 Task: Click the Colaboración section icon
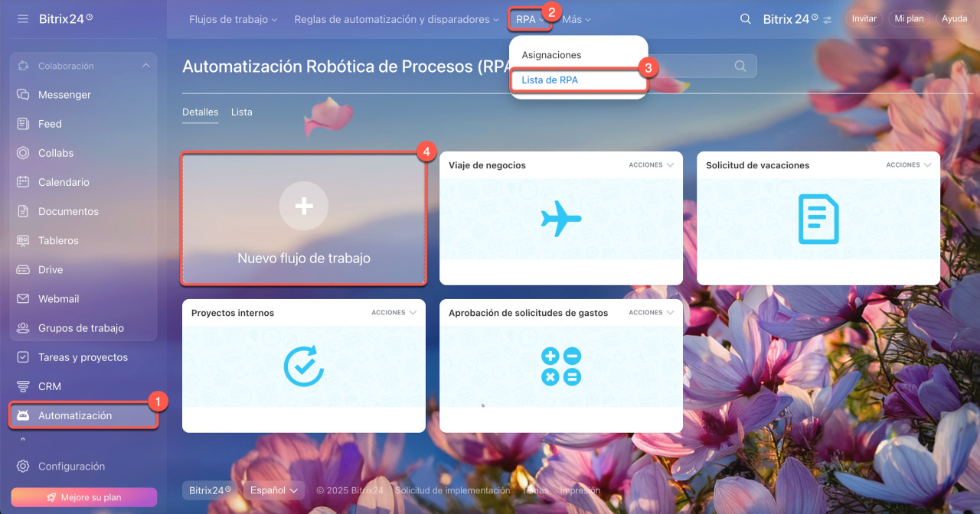point(23,66)
